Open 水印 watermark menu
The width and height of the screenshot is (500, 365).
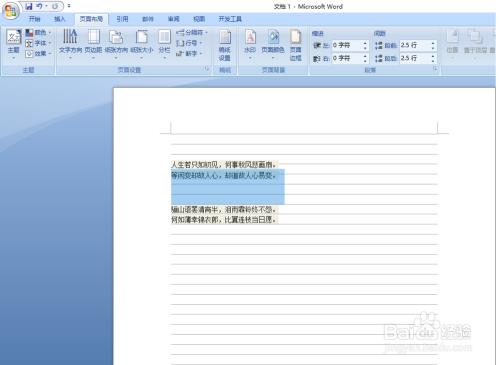click(x=250, y=44)
